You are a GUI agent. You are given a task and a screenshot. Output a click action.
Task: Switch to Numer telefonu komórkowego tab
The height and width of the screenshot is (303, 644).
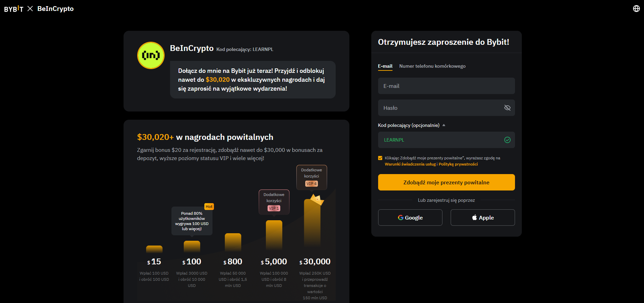coord(432,66)
